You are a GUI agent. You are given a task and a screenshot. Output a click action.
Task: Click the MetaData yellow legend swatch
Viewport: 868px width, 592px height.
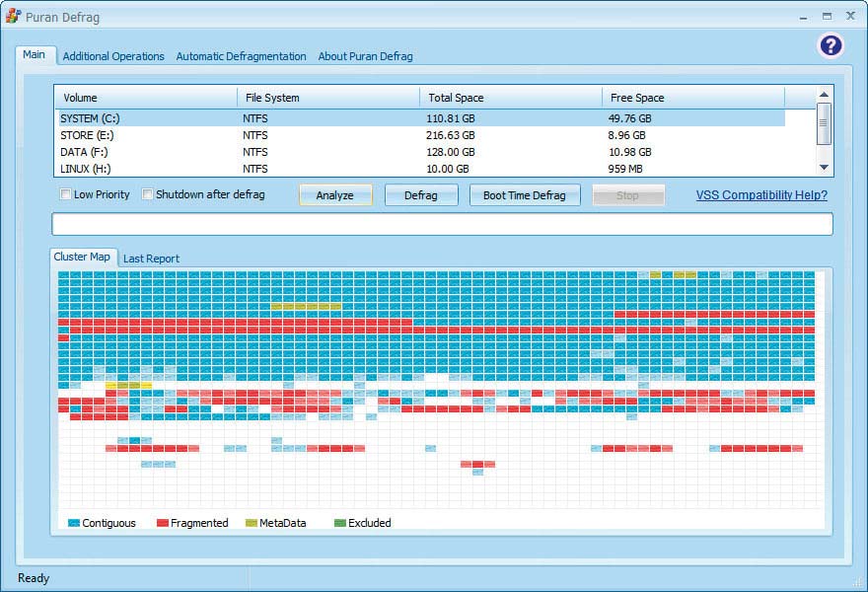(252, 523)
